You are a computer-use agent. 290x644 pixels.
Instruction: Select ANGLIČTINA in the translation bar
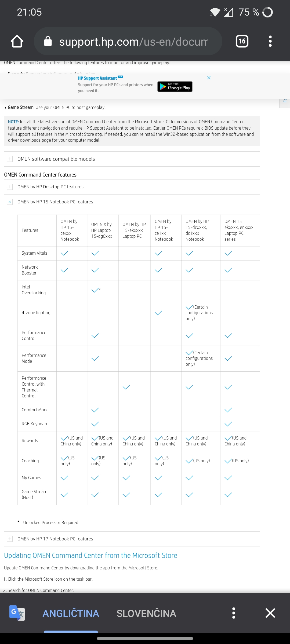click(x=71, y=613)
